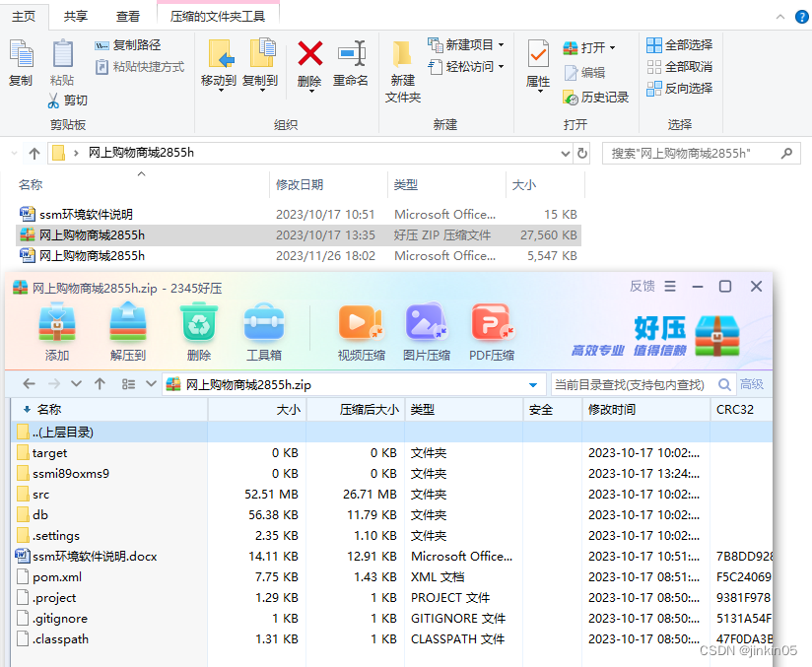Click the 搜索 search field in Explorer
The image size is (812, 667).
690,154
